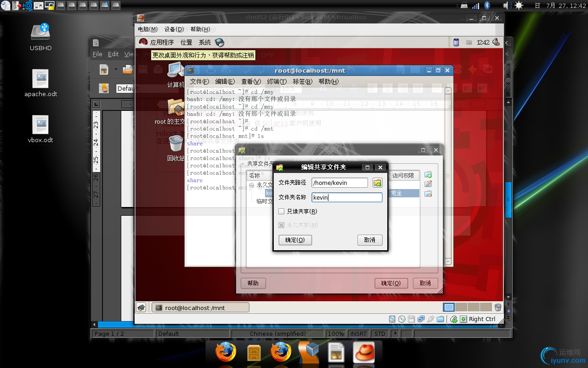This screenshot has width=588, height=368.
Task: Open the terminal View menu
Action: point(251,81)
